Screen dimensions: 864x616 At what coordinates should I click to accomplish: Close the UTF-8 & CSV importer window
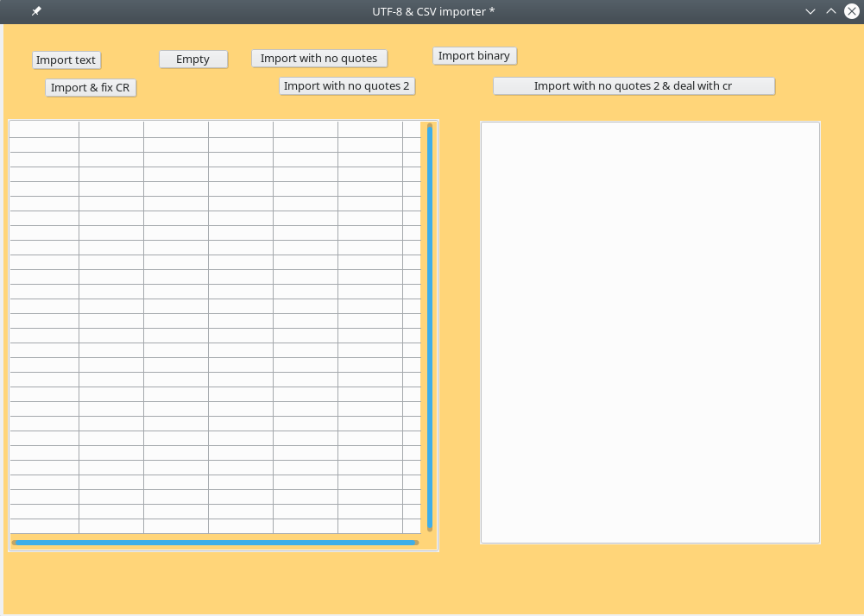(851, 11)
